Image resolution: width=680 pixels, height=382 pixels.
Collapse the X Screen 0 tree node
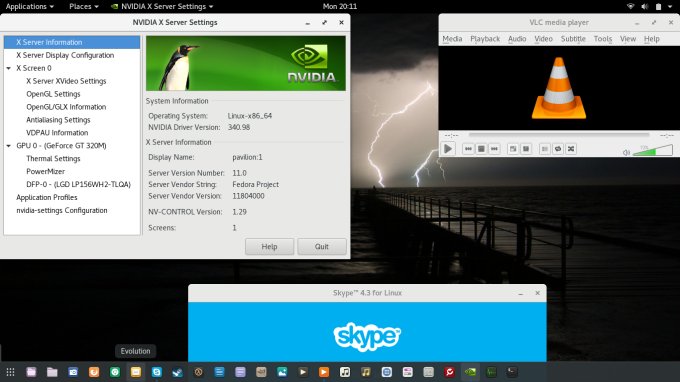pos(9,68)
